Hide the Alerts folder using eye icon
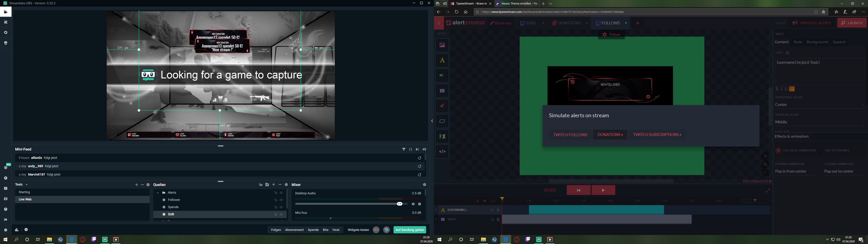Image resolution: width=868 pixels, height=244 pixels. coord(281,193)
